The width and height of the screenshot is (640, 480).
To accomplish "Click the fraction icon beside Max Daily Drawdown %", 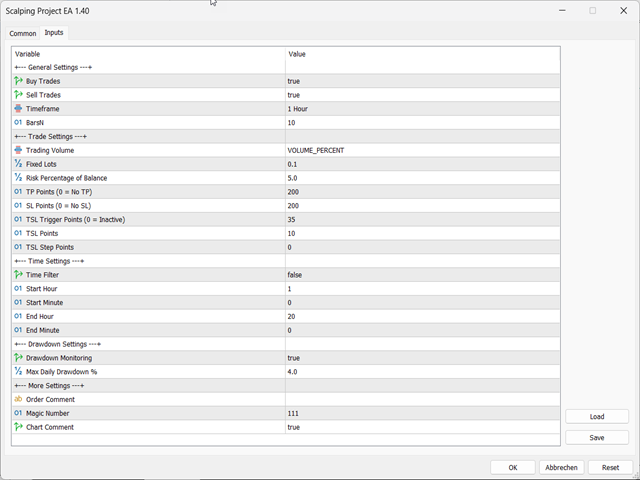I will pos(18,371).
